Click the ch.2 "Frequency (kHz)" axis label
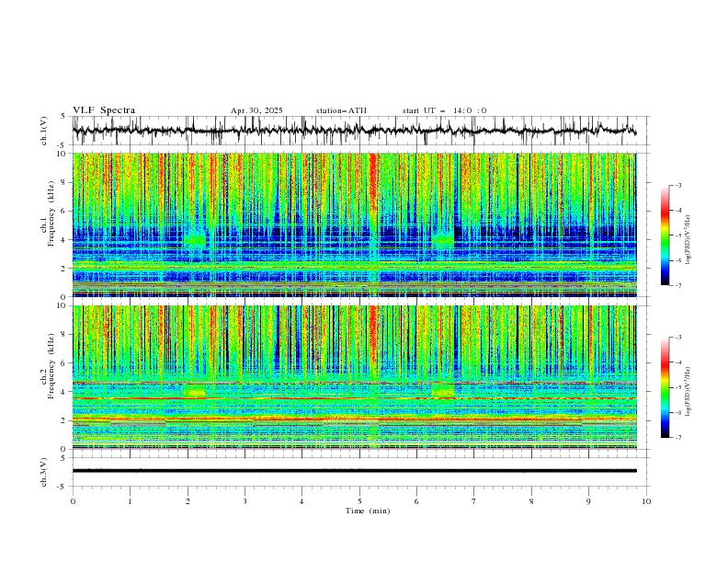 [51, 366]
